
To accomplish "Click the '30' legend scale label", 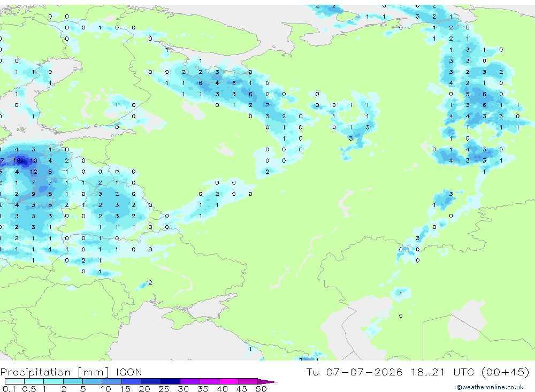I will click(x=184, y=389).
